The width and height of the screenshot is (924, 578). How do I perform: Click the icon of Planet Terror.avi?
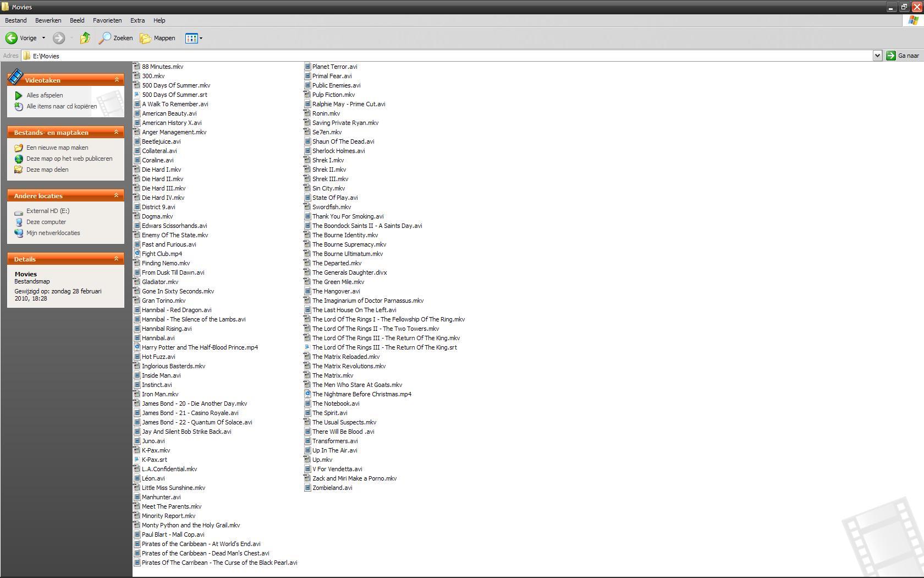(x=307, y=67)
